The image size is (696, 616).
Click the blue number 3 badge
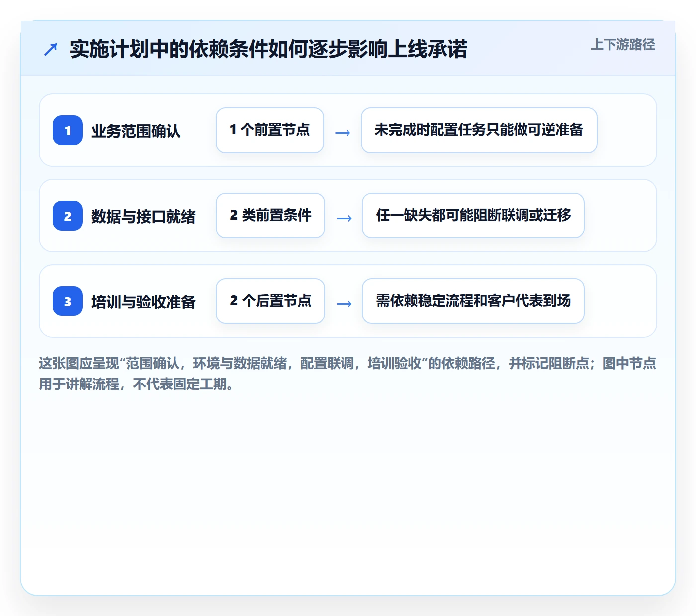[68, 301]
